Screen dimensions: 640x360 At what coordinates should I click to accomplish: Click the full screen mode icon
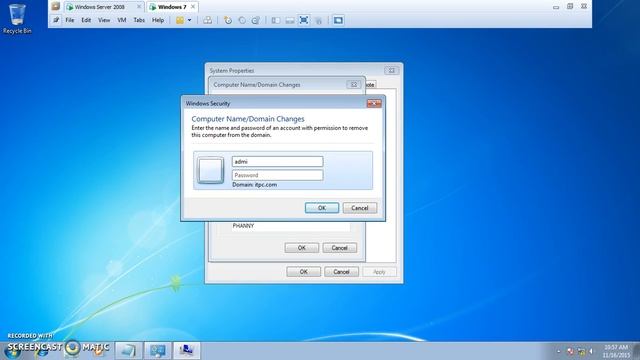(304, 20)
